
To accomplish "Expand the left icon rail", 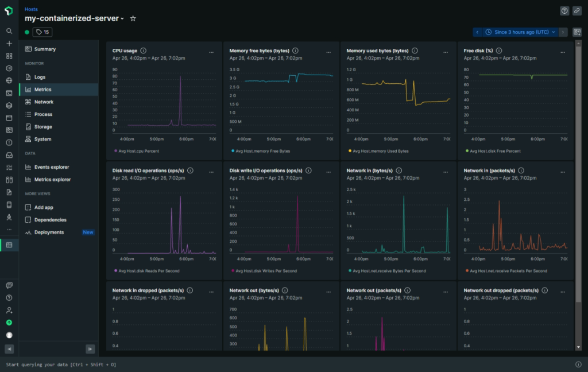I will 9,349.
